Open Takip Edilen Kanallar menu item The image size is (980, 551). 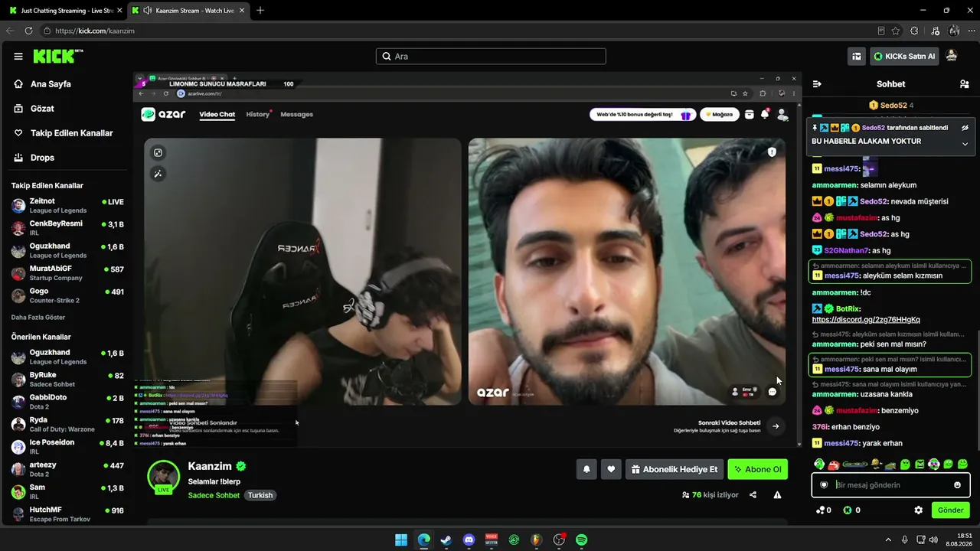pos(64,133)
